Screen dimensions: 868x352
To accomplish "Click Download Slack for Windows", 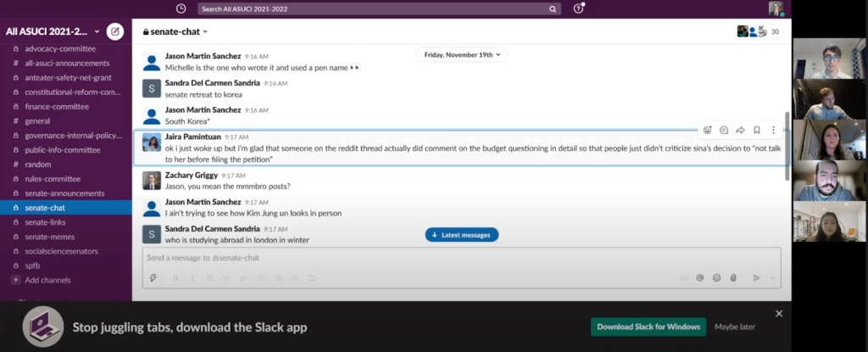I will [648, 327].
